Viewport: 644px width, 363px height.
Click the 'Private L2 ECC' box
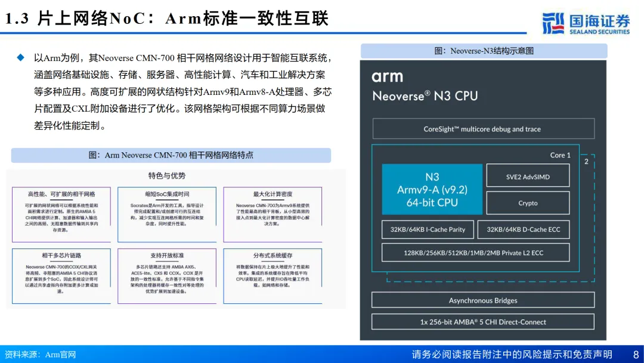475,253
